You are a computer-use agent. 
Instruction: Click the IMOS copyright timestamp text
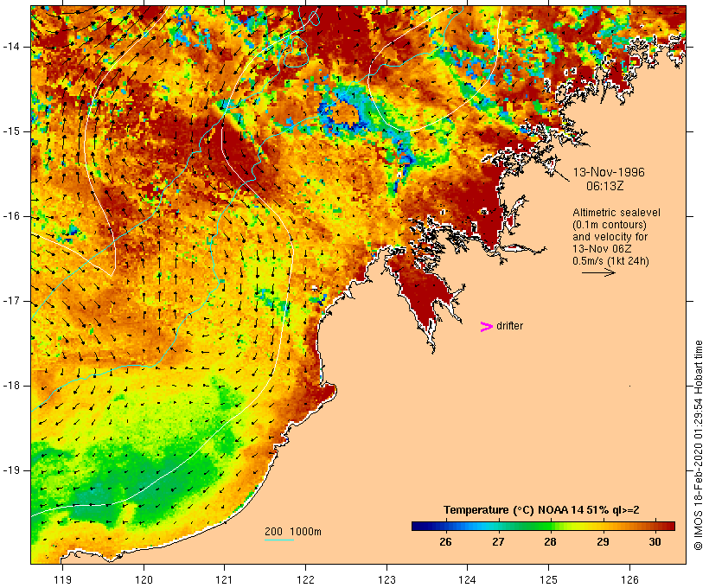(699, 445)
